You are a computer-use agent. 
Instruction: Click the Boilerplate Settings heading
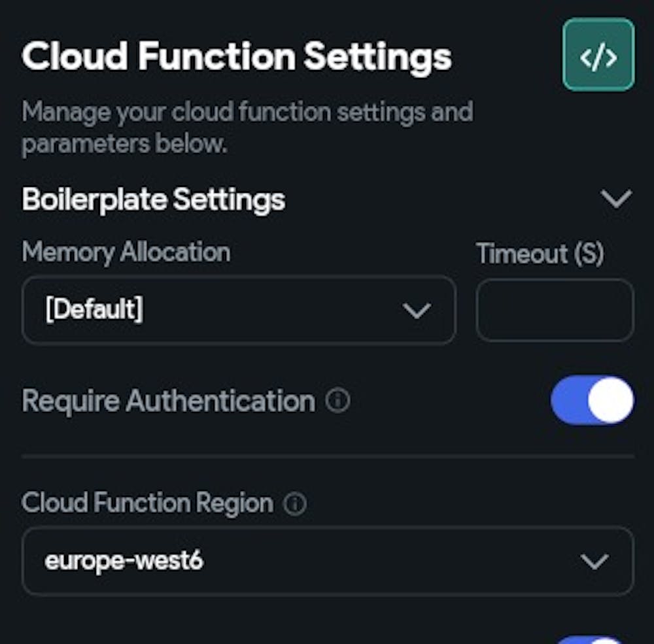point(154,199)
